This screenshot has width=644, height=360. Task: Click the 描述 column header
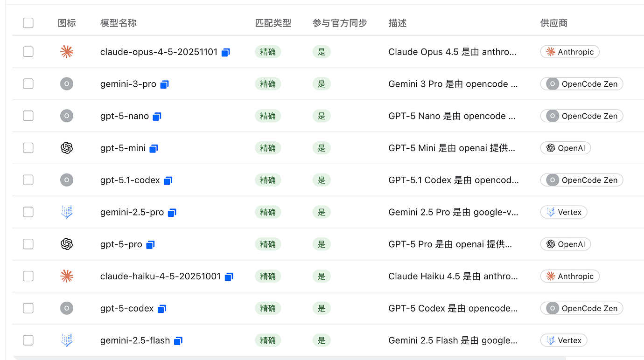(398, 23)
